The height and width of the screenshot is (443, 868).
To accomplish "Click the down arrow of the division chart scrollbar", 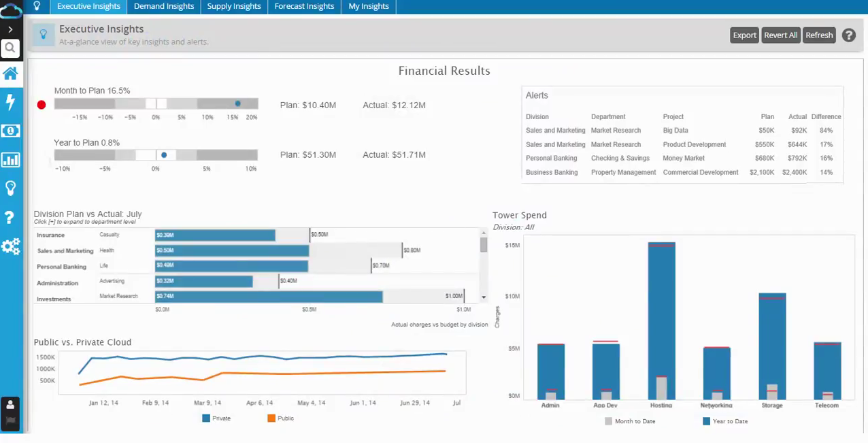I will point(484,297).
